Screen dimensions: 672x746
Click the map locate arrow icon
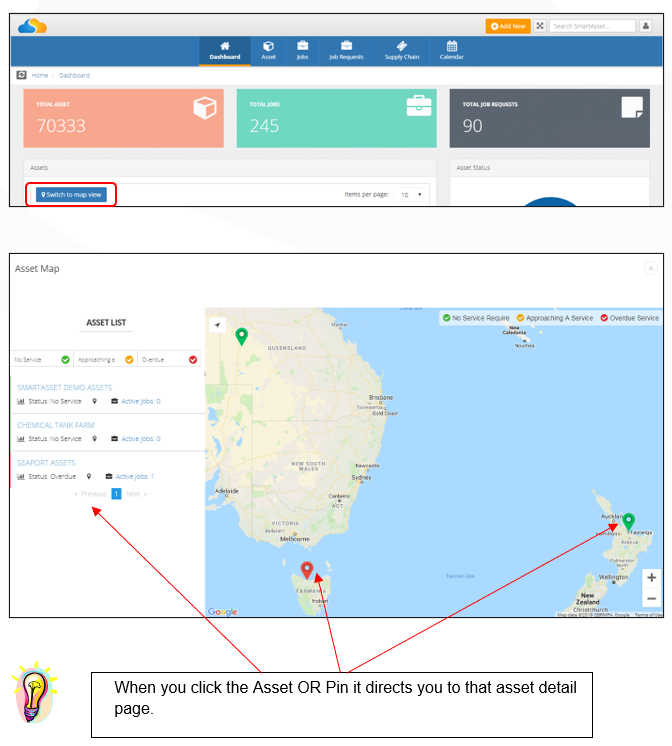click(217, 325)
